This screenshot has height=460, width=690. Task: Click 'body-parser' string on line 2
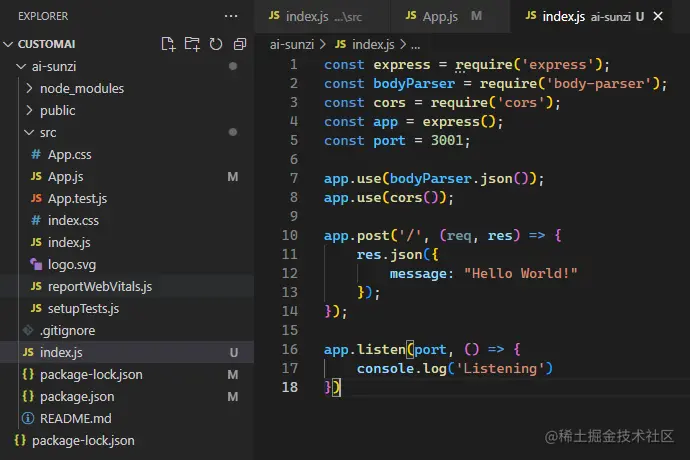pyautogui.click(x=598, y=84)
